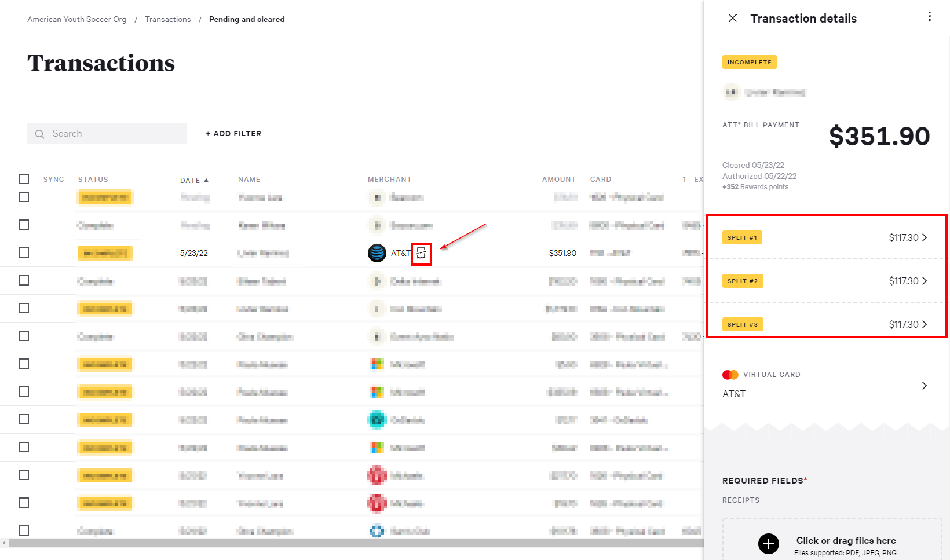Click the AT&T merchant logo
The image size is (950, 560).
point(377,253)
